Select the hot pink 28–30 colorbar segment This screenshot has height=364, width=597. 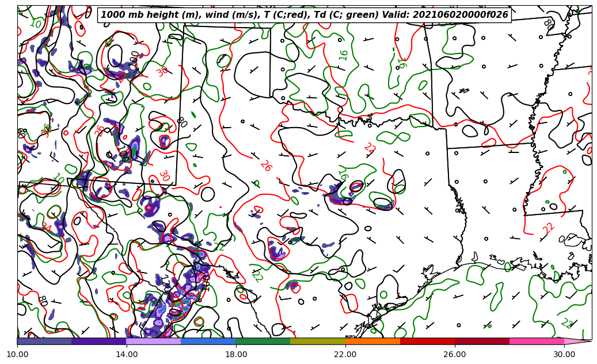pos(537,341)
